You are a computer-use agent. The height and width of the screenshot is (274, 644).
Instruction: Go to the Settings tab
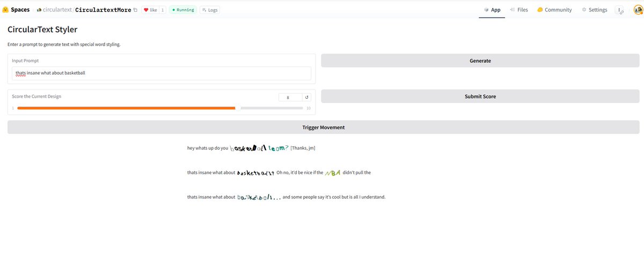594,10
